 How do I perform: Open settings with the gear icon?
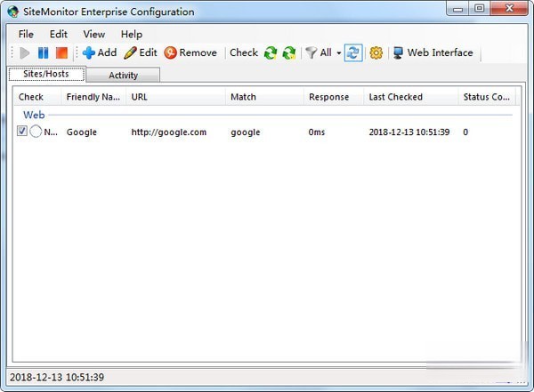click(x=376, y=53)
